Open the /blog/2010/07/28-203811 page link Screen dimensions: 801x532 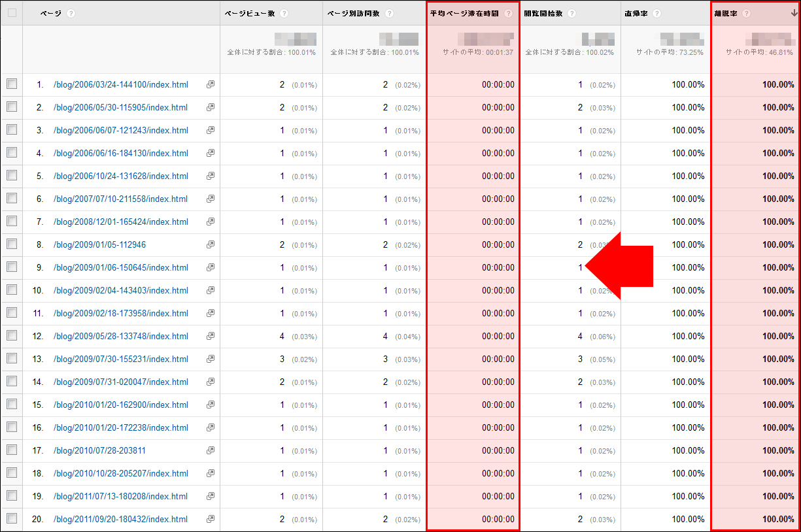[x=100, y=450]
